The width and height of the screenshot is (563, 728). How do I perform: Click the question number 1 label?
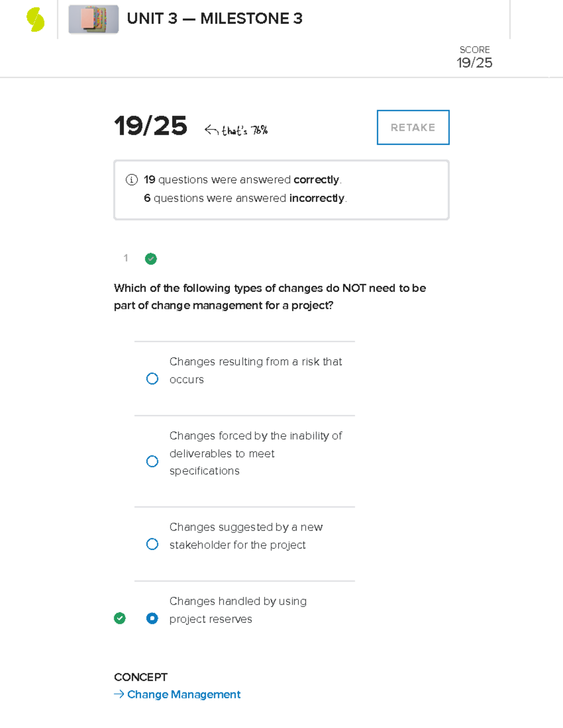(x=126, y=258)
